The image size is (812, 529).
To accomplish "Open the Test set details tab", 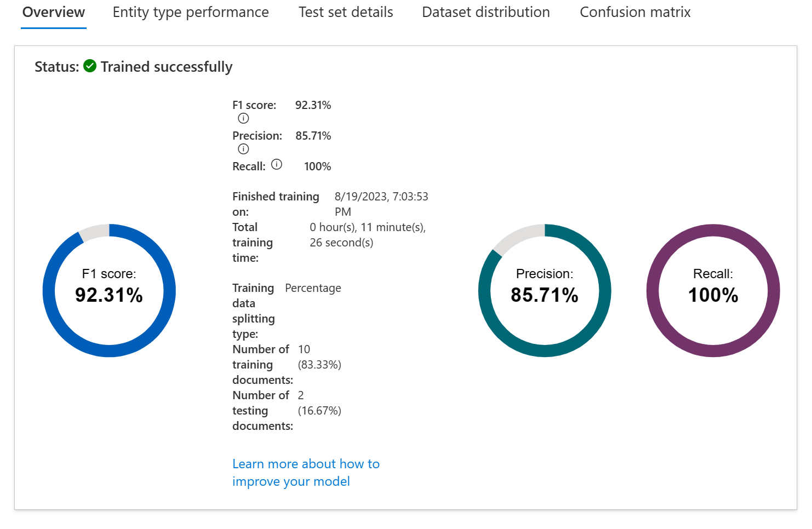I will click(346, 12).
